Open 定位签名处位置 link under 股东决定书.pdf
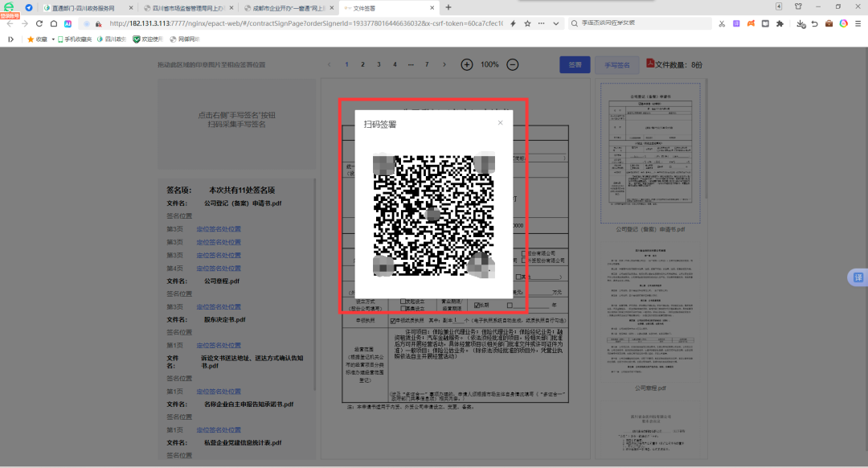Viewport: 868px width, 468px height. (x=219, y=345)
